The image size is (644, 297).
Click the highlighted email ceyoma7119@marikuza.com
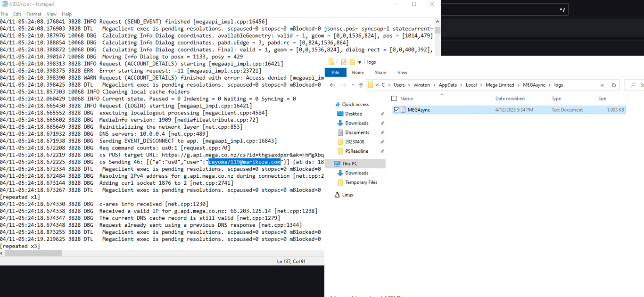[x=245, y=162]
